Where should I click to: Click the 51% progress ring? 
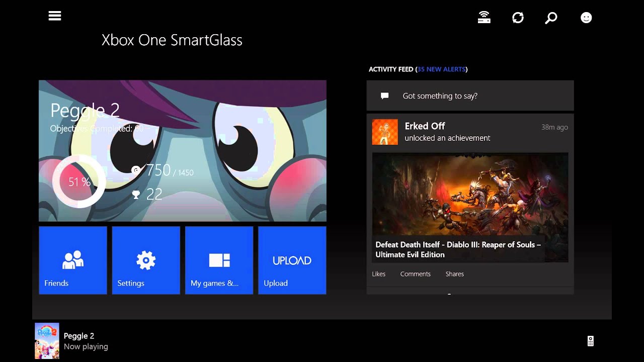[79, 182]
